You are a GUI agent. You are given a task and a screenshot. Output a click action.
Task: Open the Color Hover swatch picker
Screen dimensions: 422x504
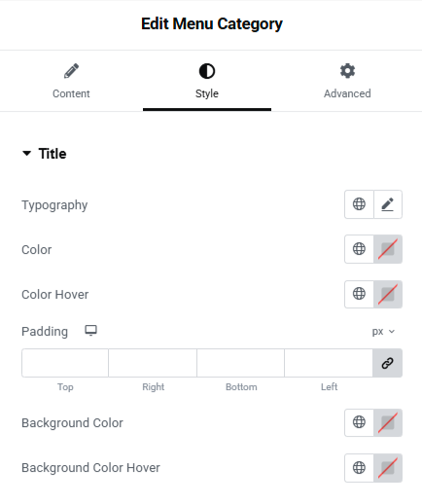[x=388, y=294]
